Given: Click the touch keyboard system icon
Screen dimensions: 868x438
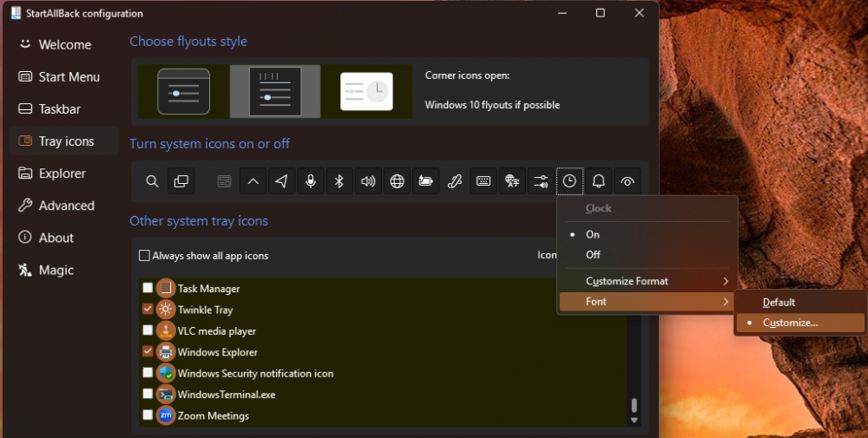Looking at the screenshot, I should coord(483,181).
